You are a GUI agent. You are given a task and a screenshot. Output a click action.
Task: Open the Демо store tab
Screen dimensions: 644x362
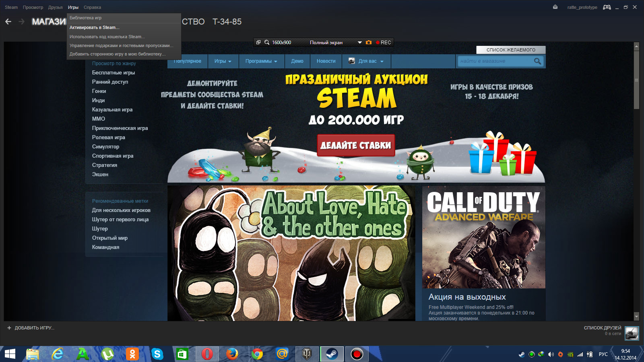[297, 61]
